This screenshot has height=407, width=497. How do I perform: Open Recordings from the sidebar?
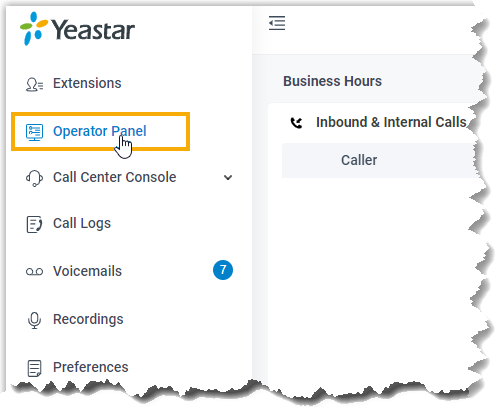(88, 319)
